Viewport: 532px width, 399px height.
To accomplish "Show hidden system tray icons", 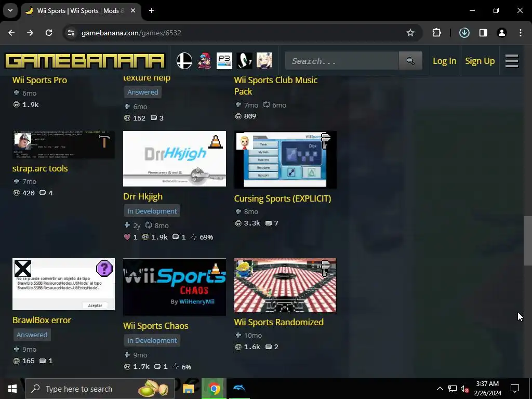I will click(x=440, y=389).
